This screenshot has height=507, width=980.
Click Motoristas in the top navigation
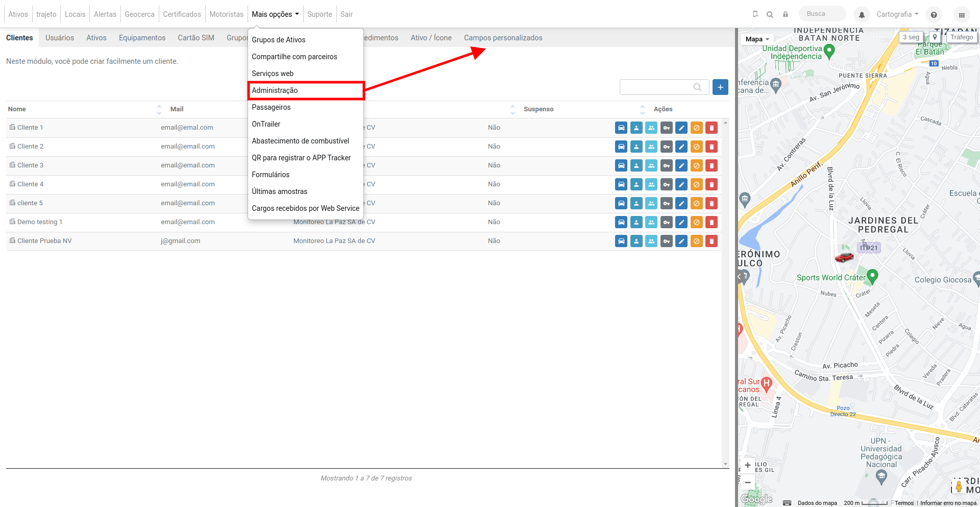226,14
